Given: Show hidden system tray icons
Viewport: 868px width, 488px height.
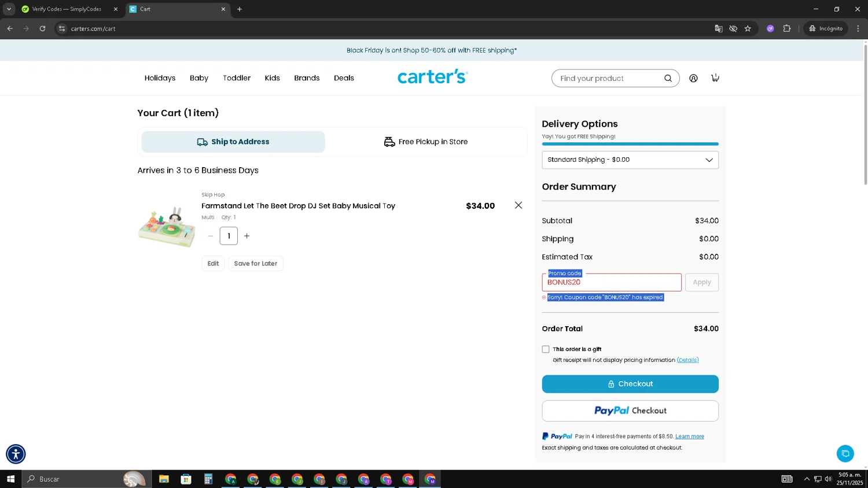Looking at the screenshot, I should click(x=807, y=479).
